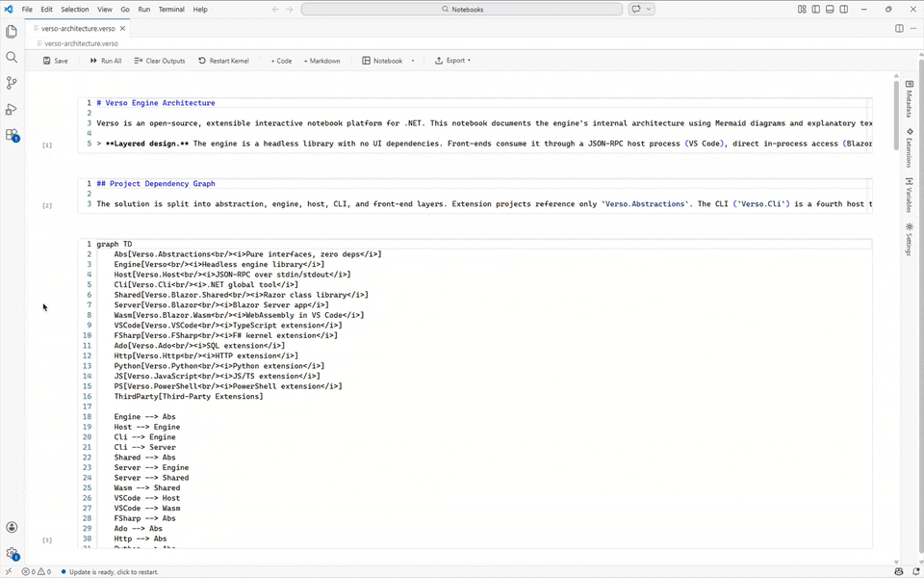Click Run All button
Image resolution: width=924 pixels, height=578 pixels.
tap(105, 61)
